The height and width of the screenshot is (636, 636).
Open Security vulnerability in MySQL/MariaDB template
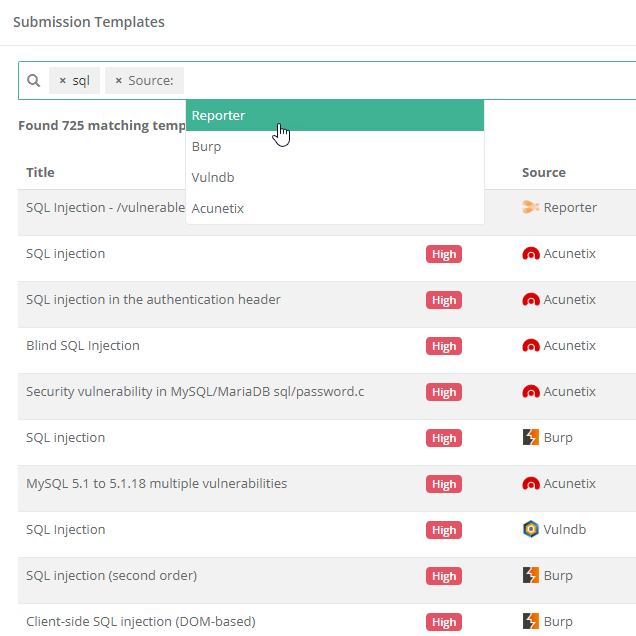195,391
